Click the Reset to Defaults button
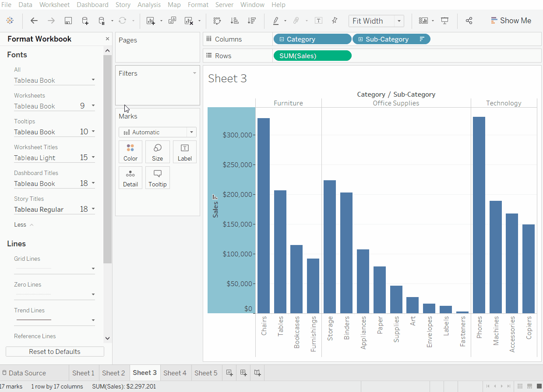Viewport: 543px width, 392px height. [55, 352]
